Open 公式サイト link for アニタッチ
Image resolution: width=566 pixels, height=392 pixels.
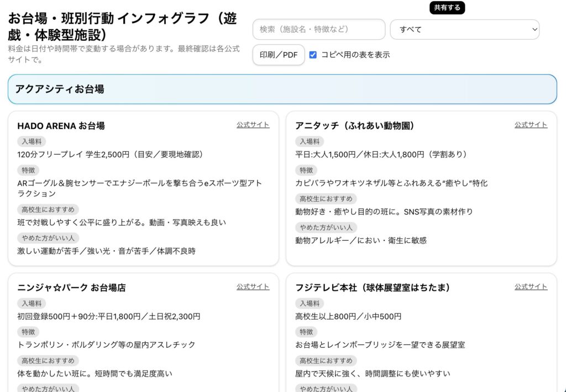coord(531,125)
